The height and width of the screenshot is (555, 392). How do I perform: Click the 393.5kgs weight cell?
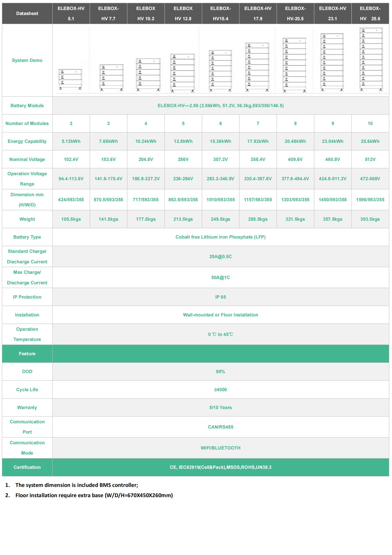(x=370, y=219)
